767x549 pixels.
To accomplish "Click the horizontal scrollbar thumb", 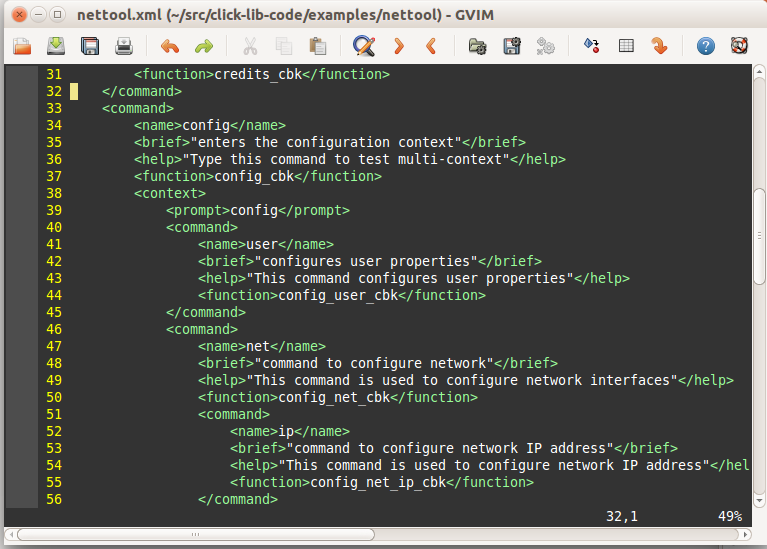I will (196, 535).
